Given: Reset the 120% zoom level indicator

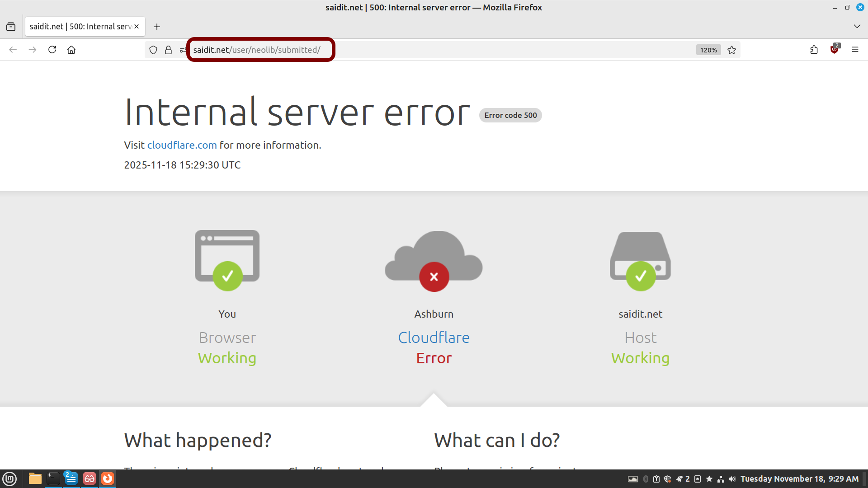Looking at the screenshot, I should click(708, 50).
